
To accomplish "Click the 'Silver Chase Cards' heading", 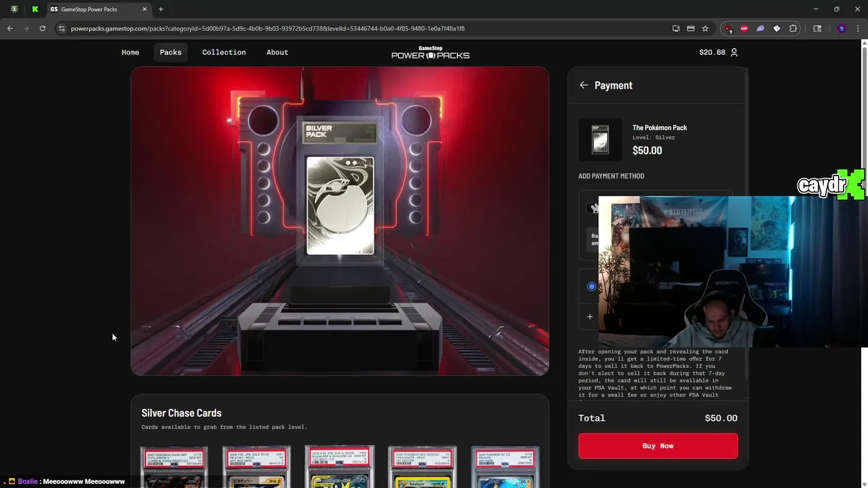I will click(181, 413).
